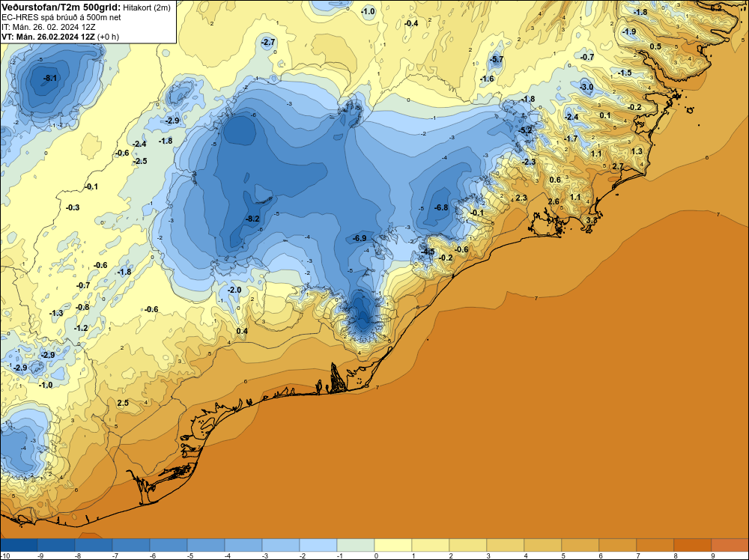The height and width of the screenshot is (560, 749).
Task: Click the -1.5 temperature label
Action: (625, 73)
